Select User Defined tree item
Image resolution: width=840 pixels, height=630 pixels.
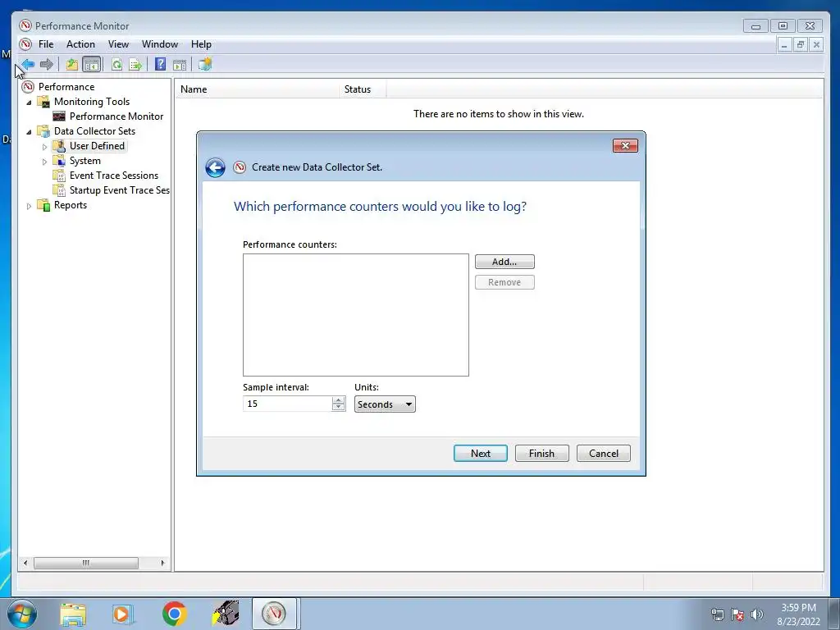pos(97,146)
